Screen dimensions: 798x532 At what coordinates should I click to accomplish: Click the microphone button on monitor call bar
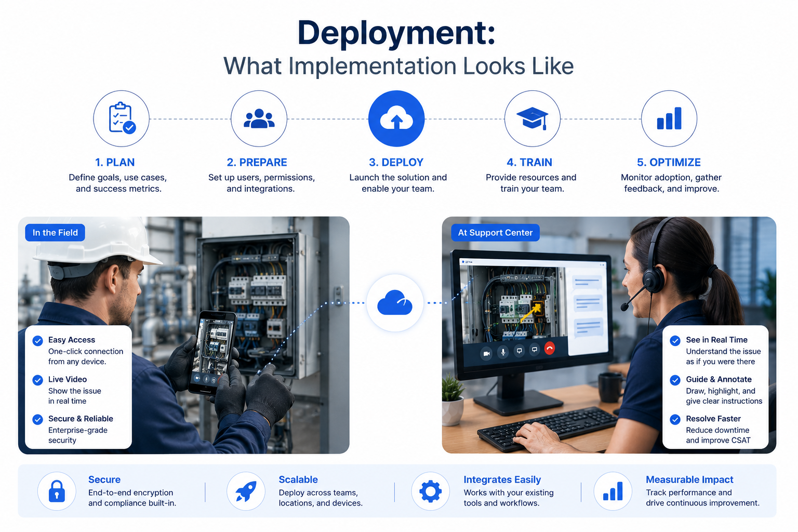point(503,352)
